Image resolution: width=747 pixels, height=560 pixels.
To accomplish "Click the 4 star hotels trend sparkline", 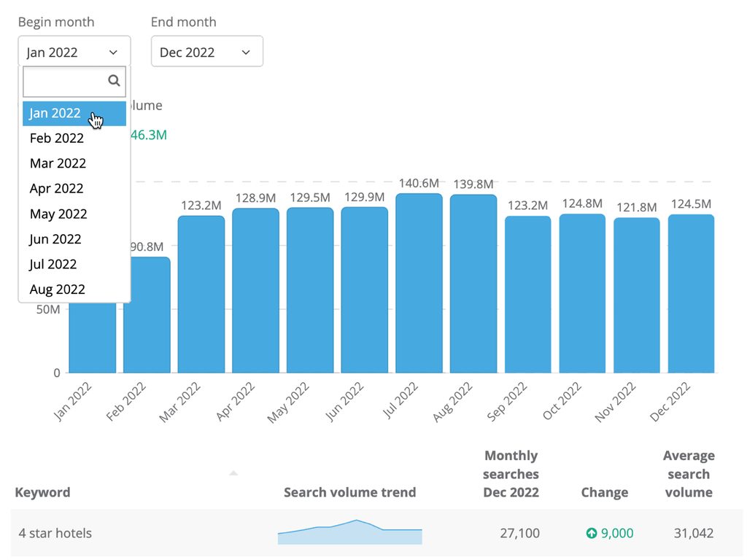I will (x=349, y=532).
